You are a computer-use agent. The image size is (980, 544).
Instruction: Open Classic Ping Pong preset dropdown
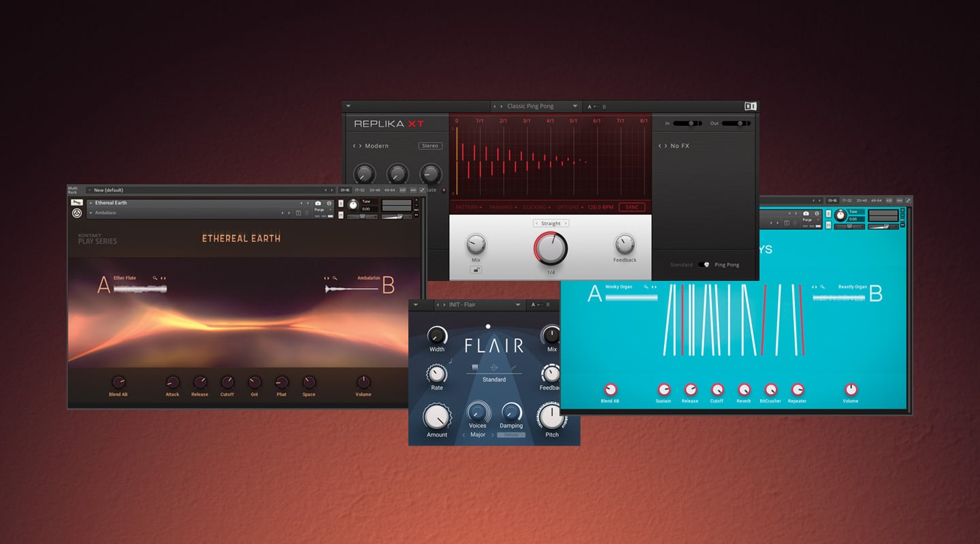click(574, 106)
